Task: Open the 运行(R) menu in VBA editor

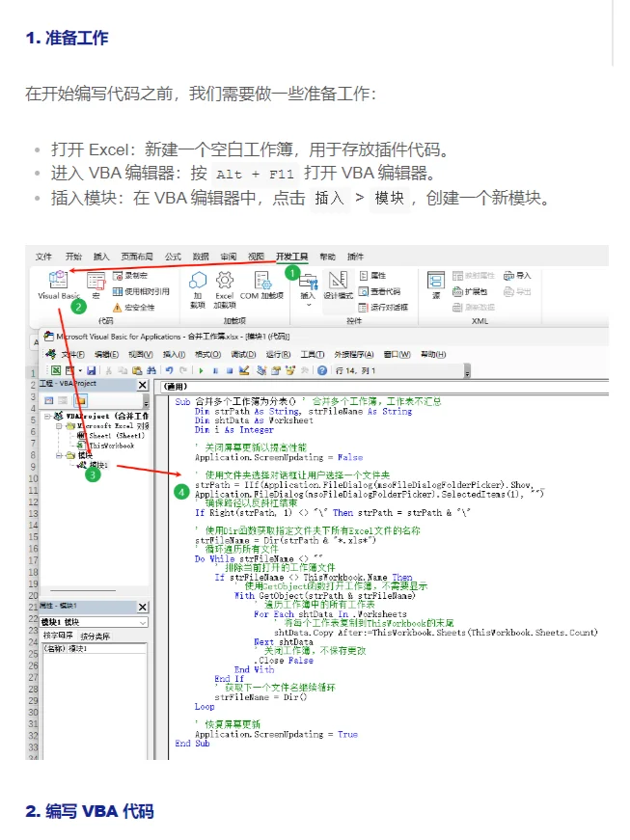Action: pyautogui.click(x=278, y=355)
